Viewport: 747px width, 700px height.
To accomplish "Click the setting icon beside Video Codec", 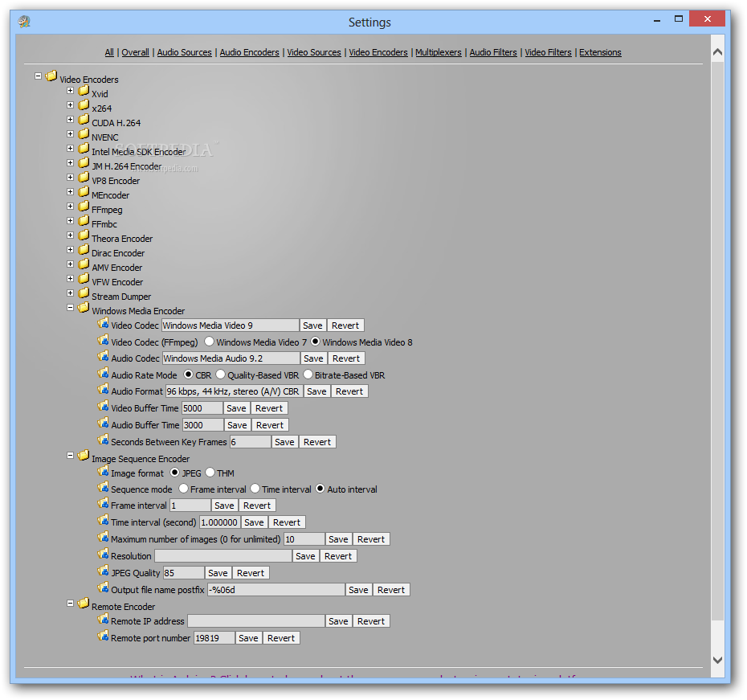I will (x=103, y=324).
